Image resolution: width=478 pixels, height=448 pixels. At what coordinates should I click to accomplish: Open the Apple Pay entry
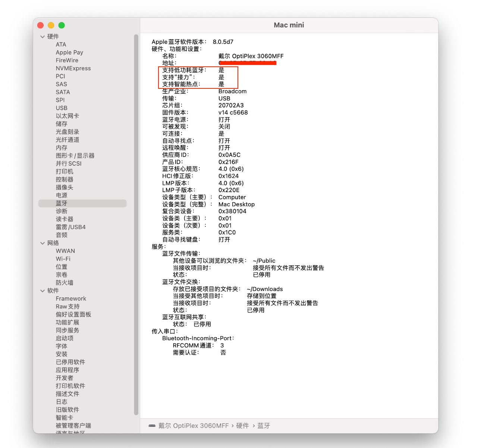click(x=69, y=53)
